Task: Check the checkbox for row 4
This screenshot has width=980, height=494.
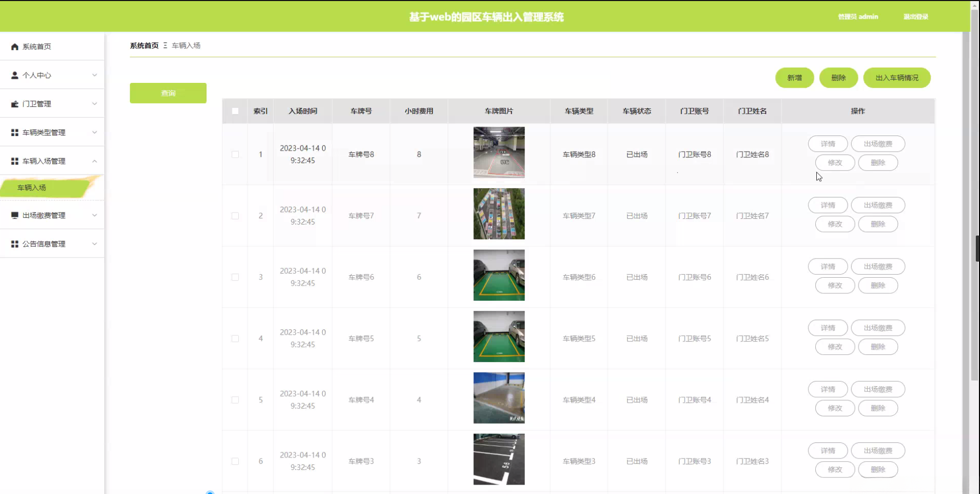Action: 235,339
